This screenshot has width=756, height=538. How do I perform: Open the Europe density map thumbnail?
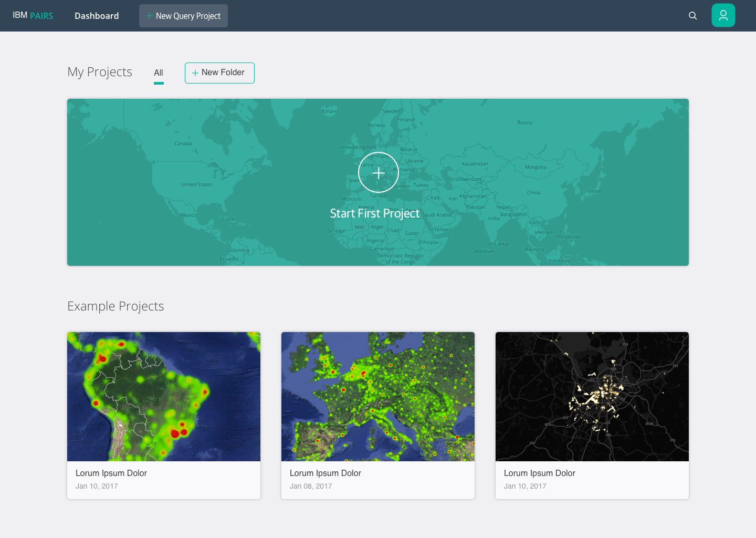coord(377,396)
